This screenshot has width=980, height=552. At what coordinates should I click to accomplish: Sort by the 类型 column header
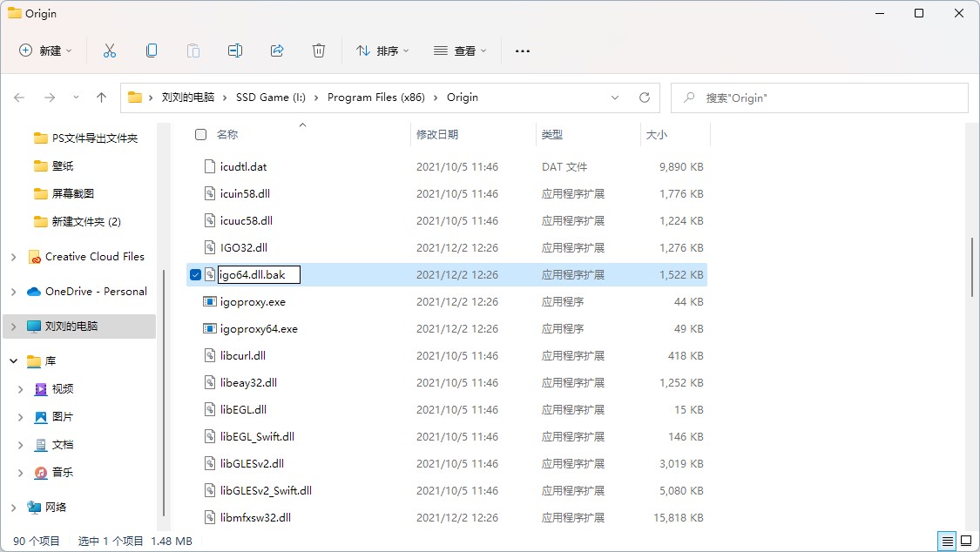pos(552,134)
